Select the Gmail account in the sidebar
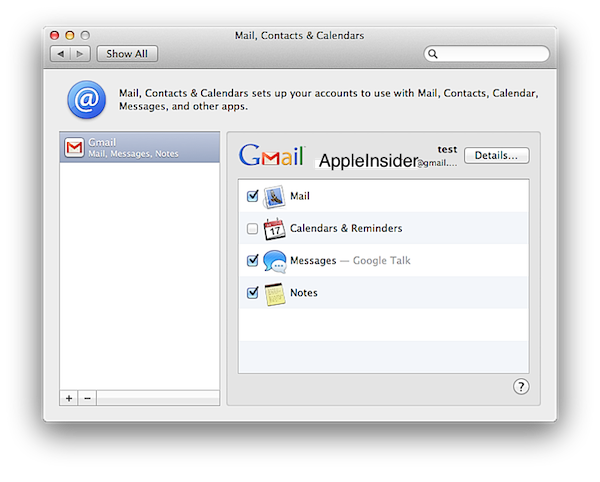 [x=140, y=148]
